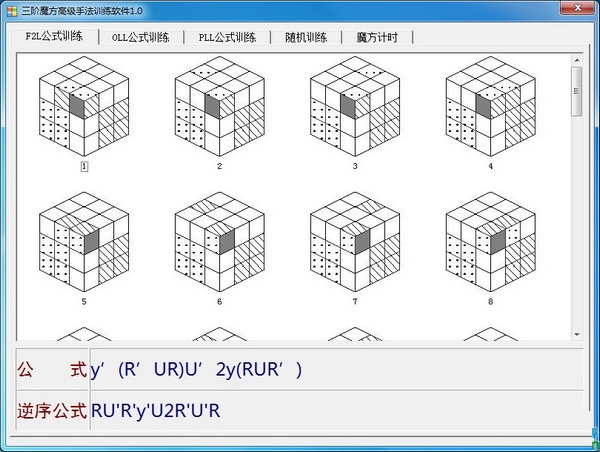Select F2L case 5 cube diagram

(x=84, y=242)
